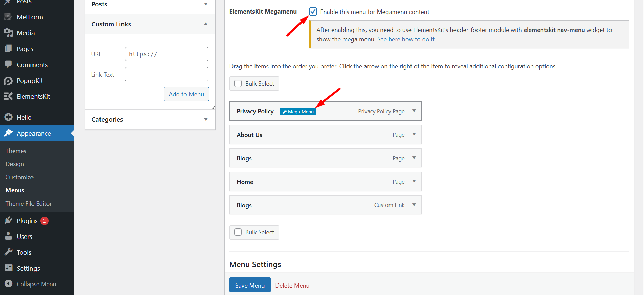Click the Delete Menu link
This screenshot has height=295, width=644.
(x=292, y=286)
